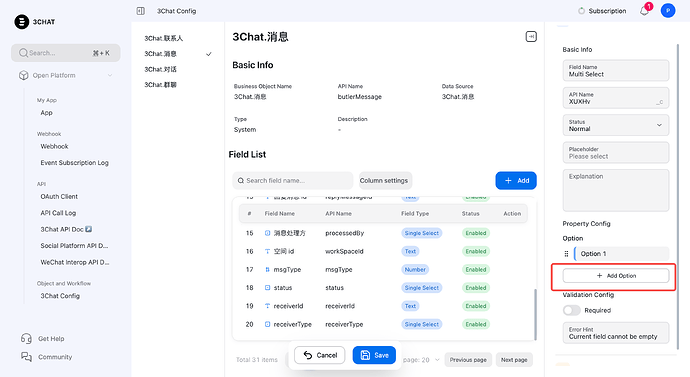Viewport: 690px width, 377px height.
Task: Open the Placeholder Please select field
Action: 616,153
